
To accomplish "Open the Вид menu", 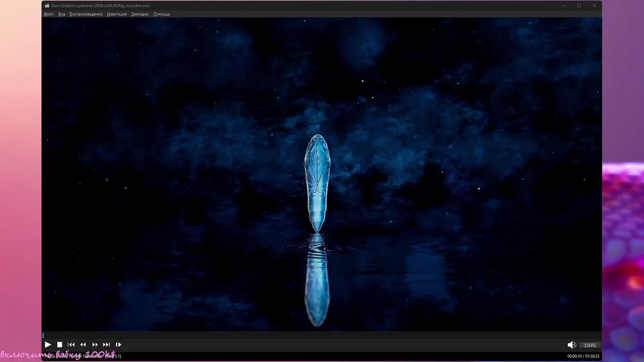I will tap(62, 14).
